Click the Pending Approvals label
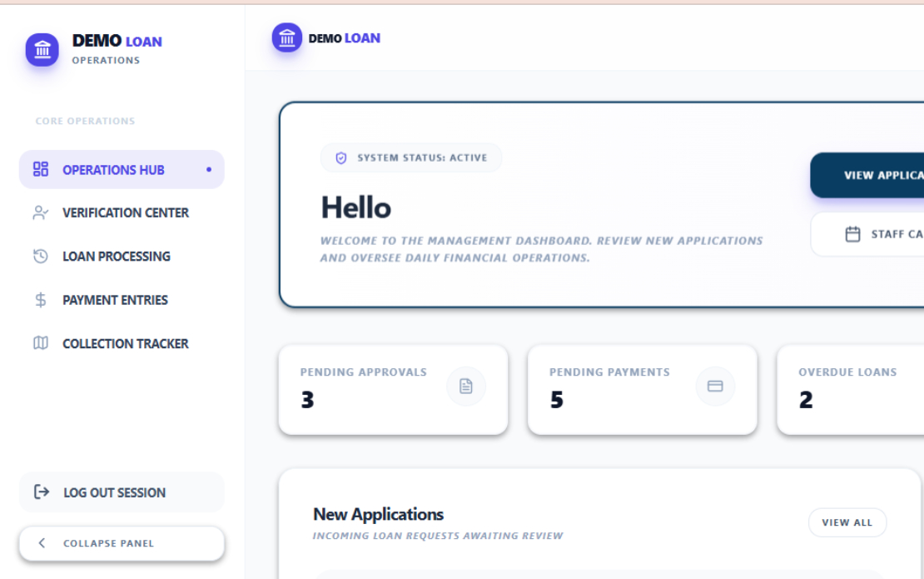924x579 pixels. click(364, 372)
